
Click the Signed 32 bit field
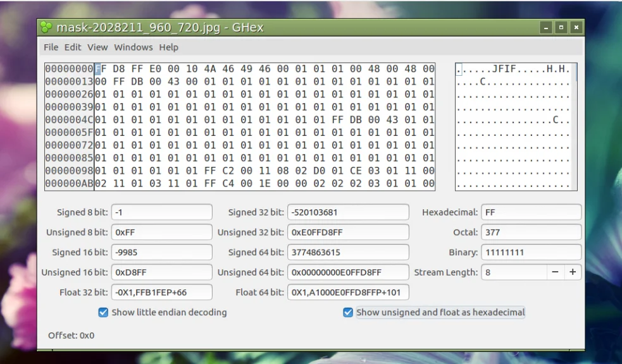[348, 212]
